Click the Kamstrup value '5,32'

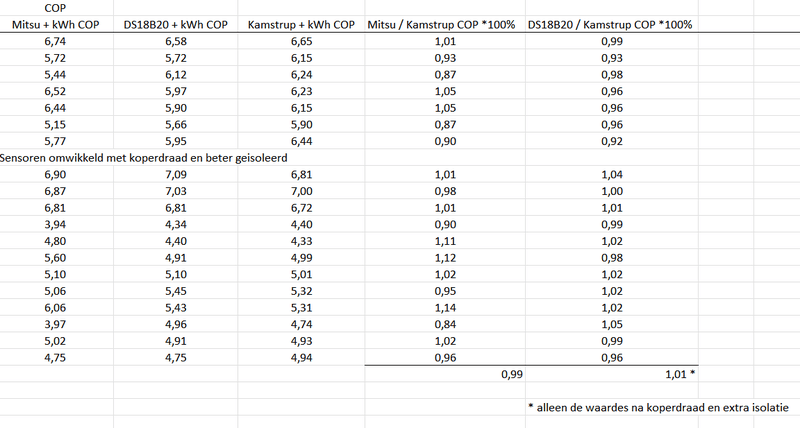(x=302, y=291)
